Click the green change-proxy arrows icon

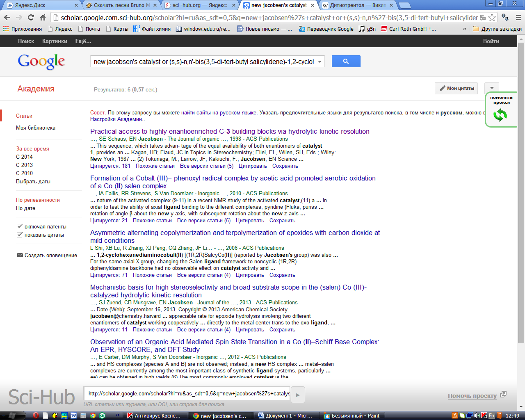[x=500, y=116]
